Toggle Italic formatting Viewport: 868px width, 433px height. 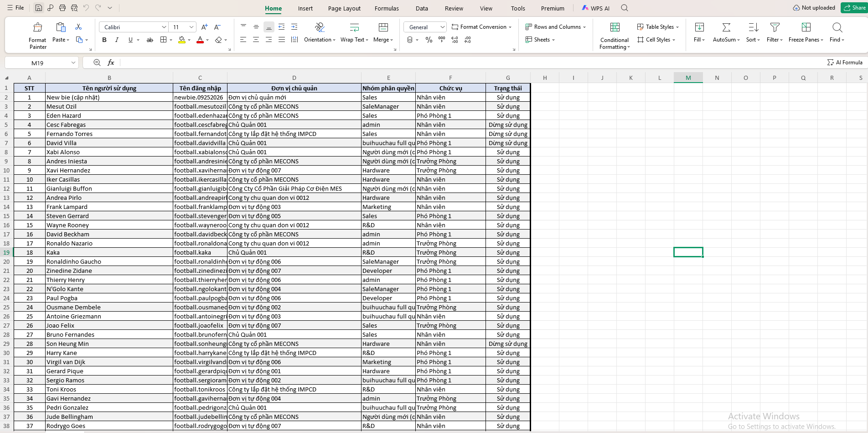pos(117,40)
